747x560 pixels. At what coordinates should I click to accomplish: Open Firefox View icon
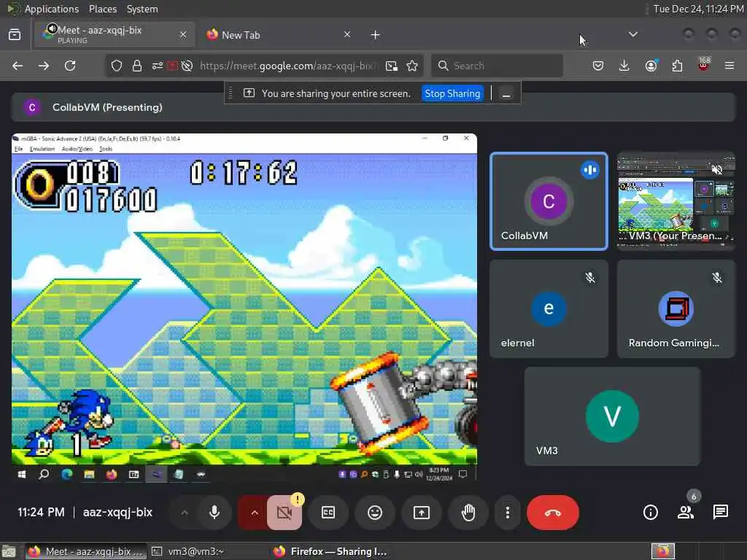15,35
